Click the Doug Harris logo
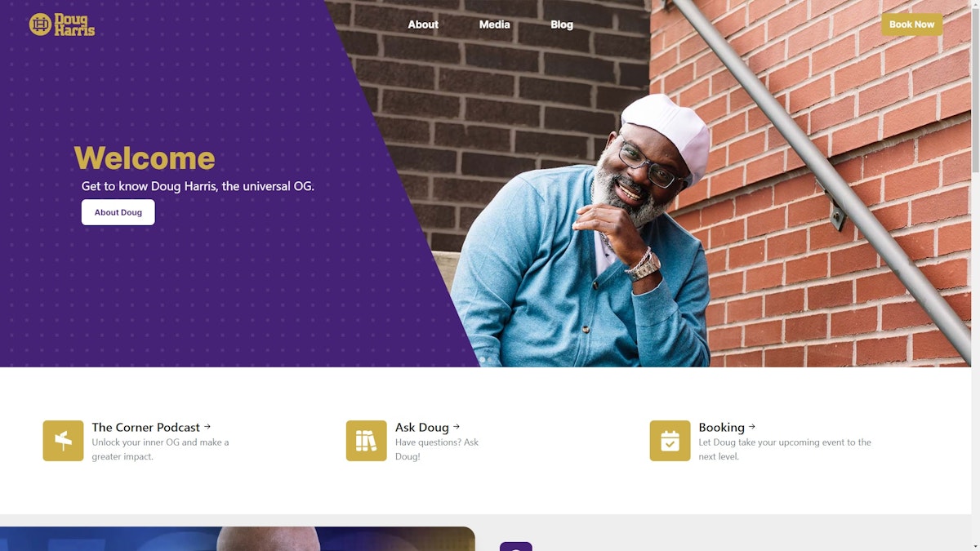980x551 pixels. click(x=62, y=24)
